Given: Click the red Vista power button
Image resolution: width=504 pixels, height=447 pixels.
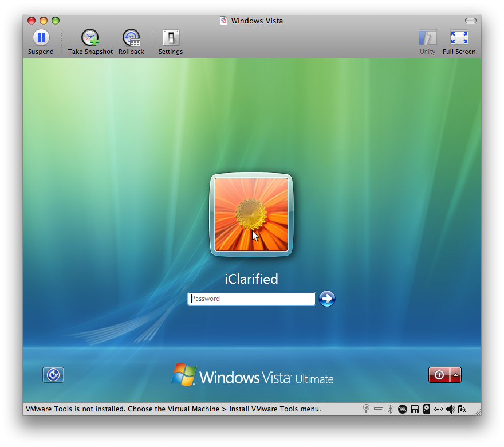Looking at the screenshot, I should coord(439,375).
